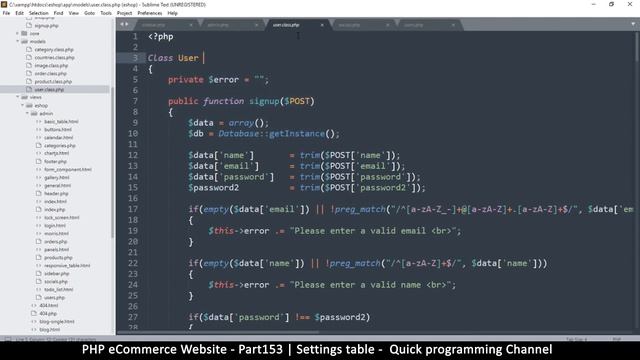This screenshot has height=360, width=640.
Task: Open the File menu
Action: coord(6,13)
